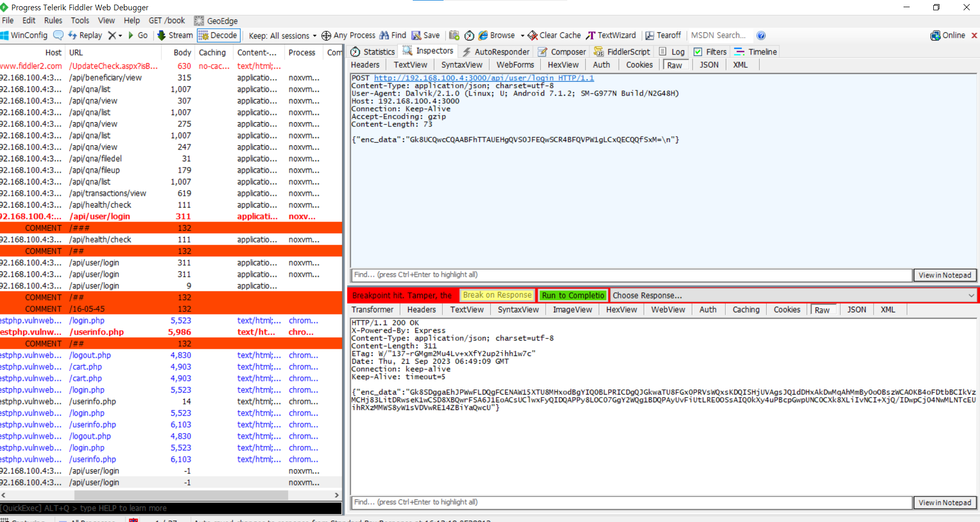980x522 pixels.
Task: Click the WinConfig Windows logo icon
Action: point(5,35)
